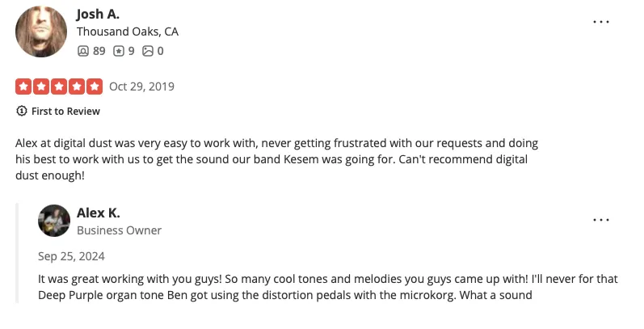
Task: Click Josh's review text about digital dust
Action: 275,158
